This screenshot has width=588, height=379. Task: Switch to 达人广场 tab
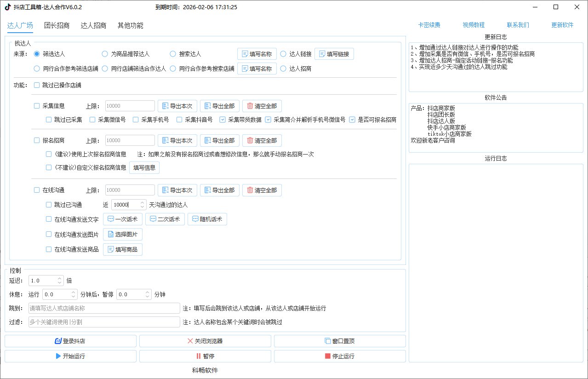click(20, 25)
